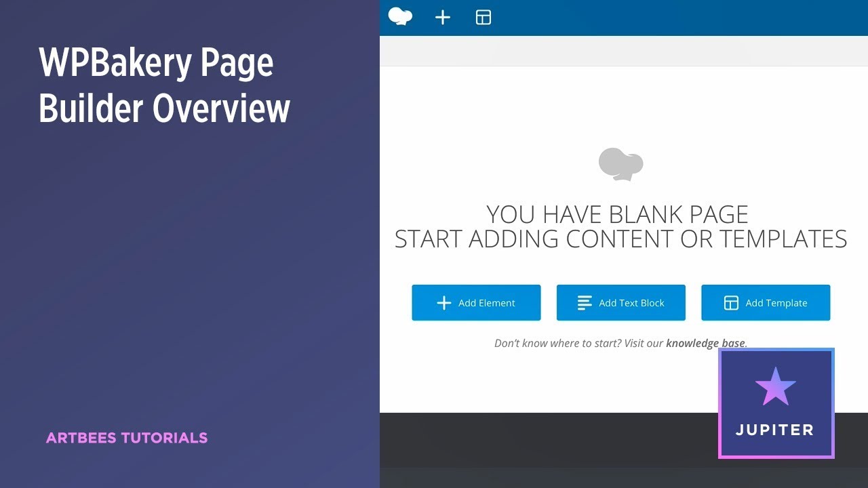The height and width of the screenshot is (488, 868).
Task: Click the WPBakery logo in top bar
Action: [400, 16]
